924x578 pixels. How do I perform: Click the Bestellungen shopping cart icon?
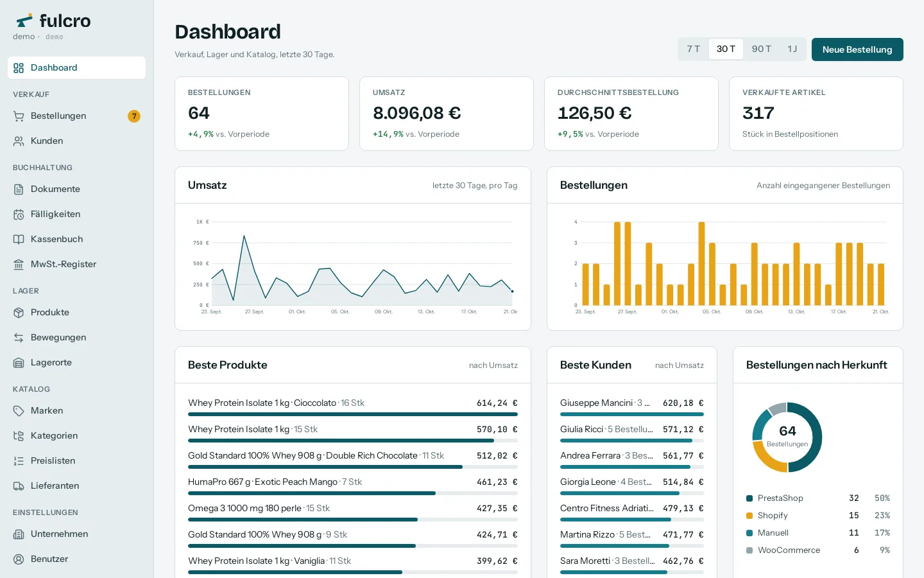[19, 116]
